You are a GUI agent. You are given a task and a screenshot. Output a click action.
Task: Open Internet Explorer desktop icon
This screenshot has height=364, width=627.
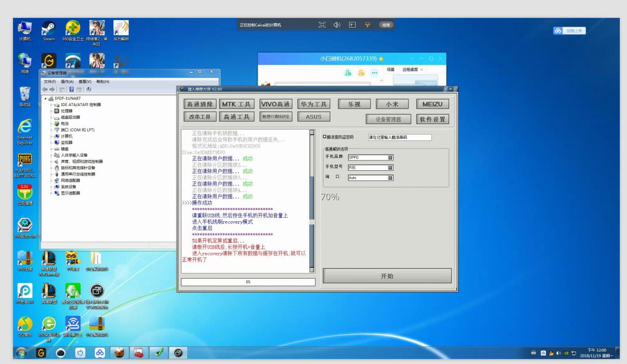[x=25, y=132]
